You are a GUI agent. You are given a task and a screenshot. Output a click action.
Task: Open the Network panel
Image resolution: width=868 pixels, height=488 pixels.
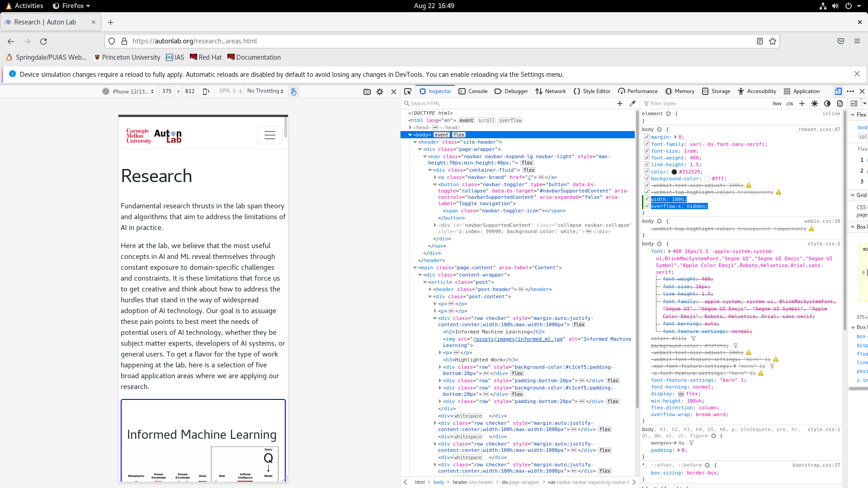pos(551,91)
